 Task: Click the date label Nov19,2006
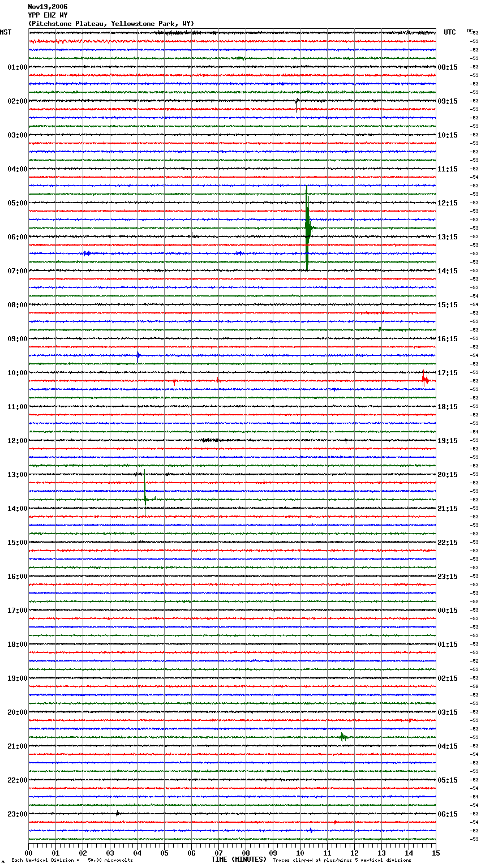pyautogui.click(x=48, y=7)
